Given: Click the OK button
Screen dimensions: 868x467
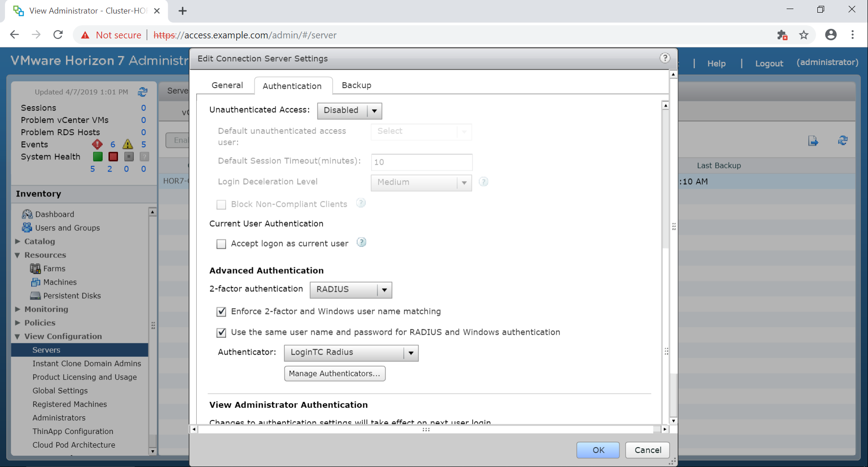Looking at the screenshot, I should [x=598, y=450].
